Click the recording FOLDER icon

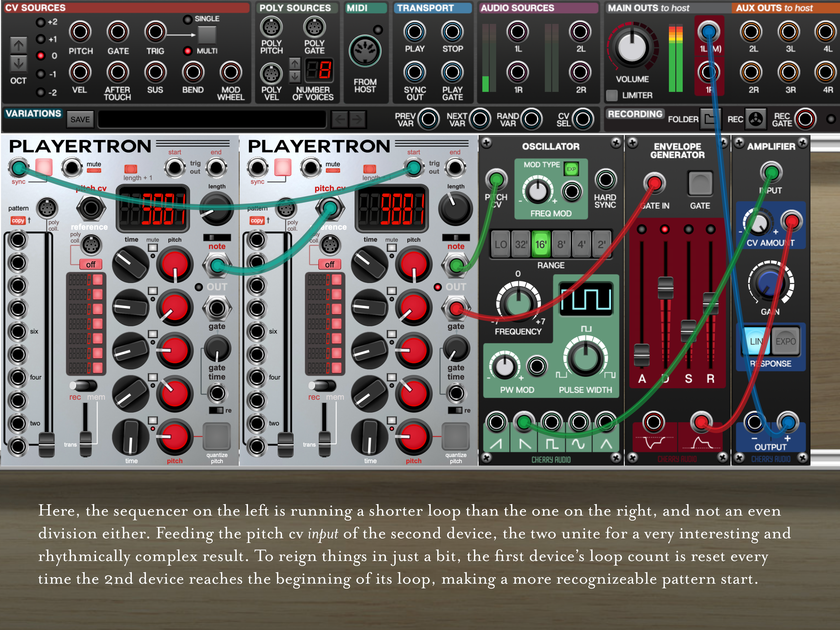708,119
